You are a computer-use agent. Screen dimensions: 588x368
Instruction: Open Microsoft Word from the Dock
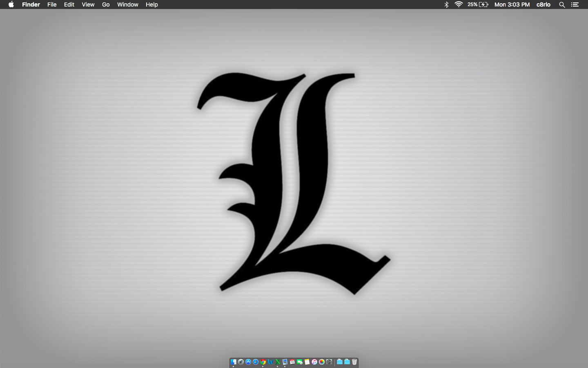pos(270,362)
